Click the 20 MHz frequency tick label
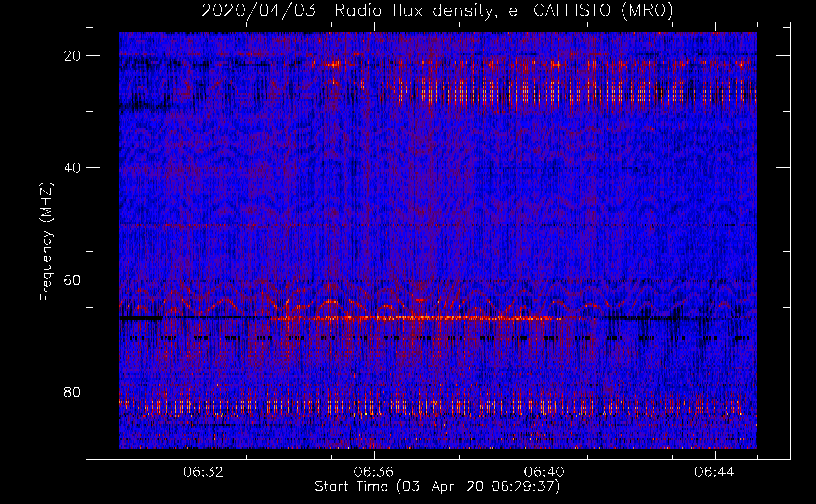Image resolution: width=816 pixels, height=504 pixels. 73,56
